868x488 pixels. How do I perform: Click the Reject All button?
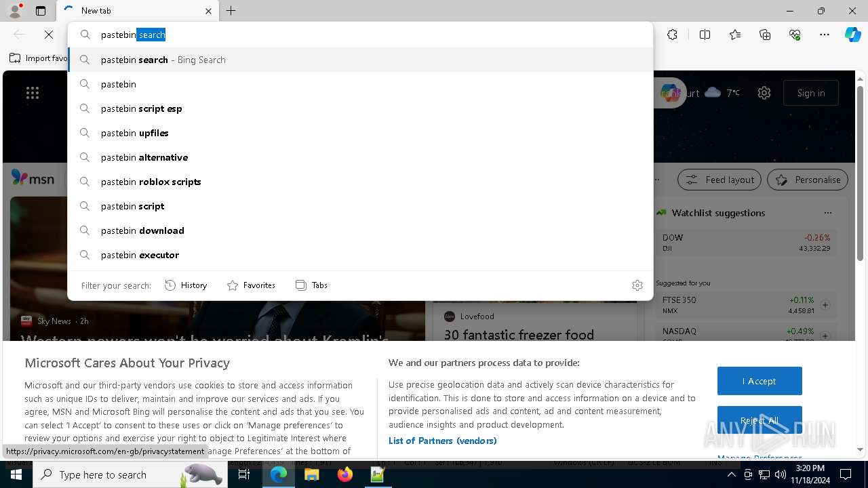click(x=759, y=420)
